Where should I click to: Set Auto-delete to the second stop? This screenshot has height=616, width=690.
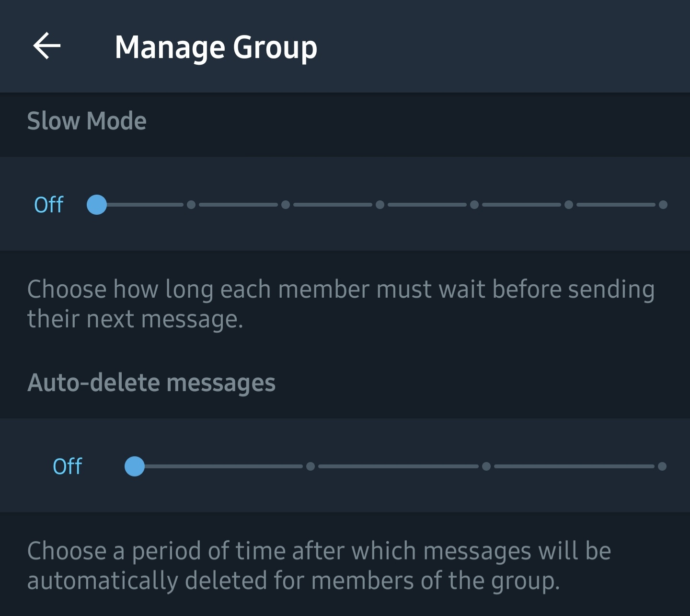(x=310, y=466)
